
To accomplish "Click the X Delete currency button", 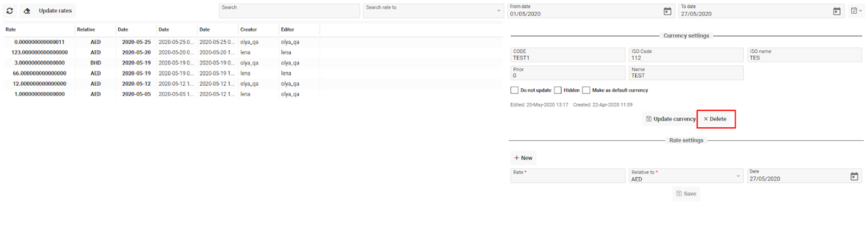I will (715, 119).
